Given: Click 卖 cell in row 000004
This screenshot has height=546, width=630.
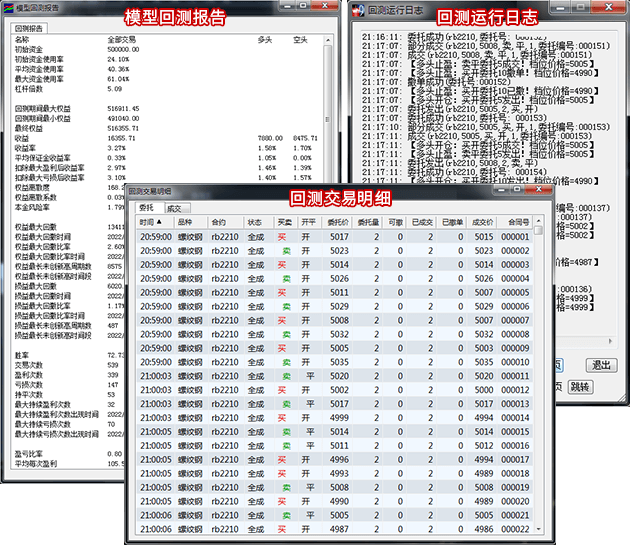Looking at the screenshot, I should [x=286, y=278].
